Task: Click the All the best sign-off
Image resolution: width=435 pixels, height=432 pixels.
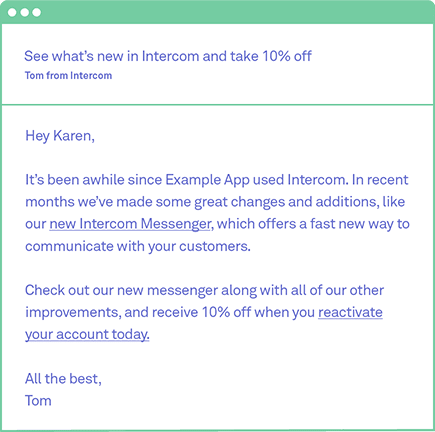Action: point(63,379)
